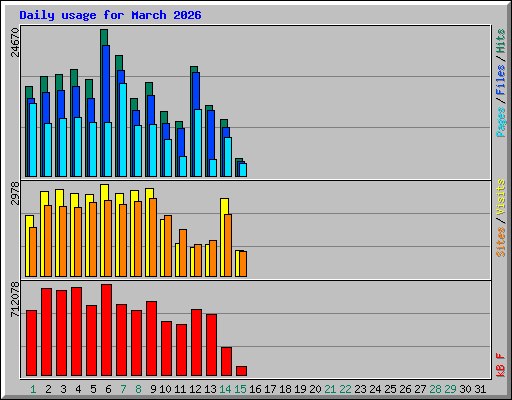Click the cyan Pages bar for day 15
Image resolution: width=512 pixels, height=400 pixels.
point(243,170)
